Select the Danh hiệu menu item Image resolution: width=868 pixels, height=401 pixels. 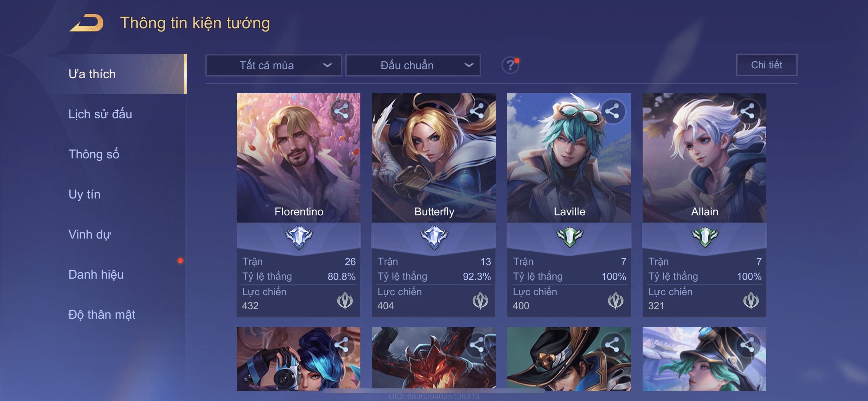96,274
